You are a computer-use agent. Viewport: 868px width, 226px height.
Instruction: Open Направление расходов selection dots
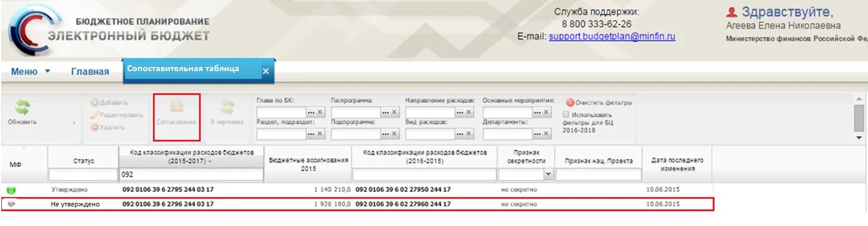coord(460,112)
